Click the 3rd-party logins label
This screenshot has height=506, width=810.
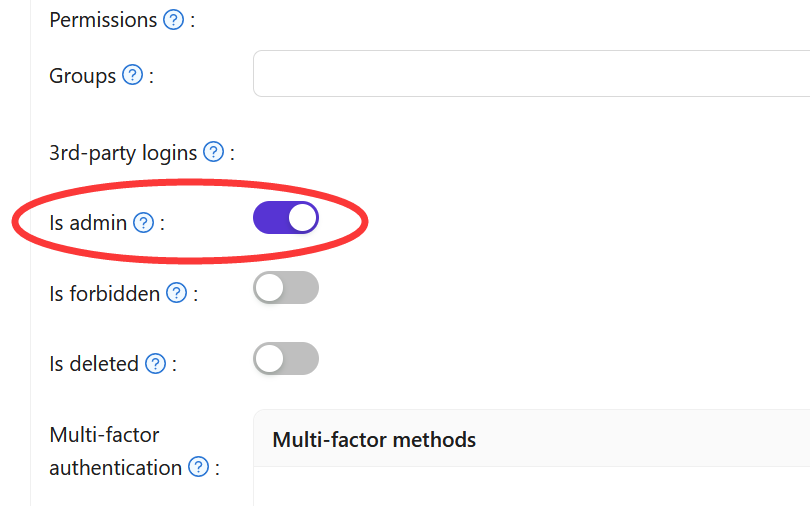[x=123, y=153]
